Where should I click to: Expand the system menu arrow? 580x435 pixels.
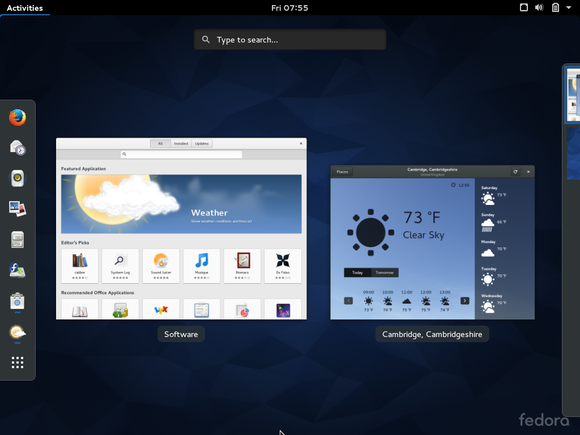[x=569, y=7]
